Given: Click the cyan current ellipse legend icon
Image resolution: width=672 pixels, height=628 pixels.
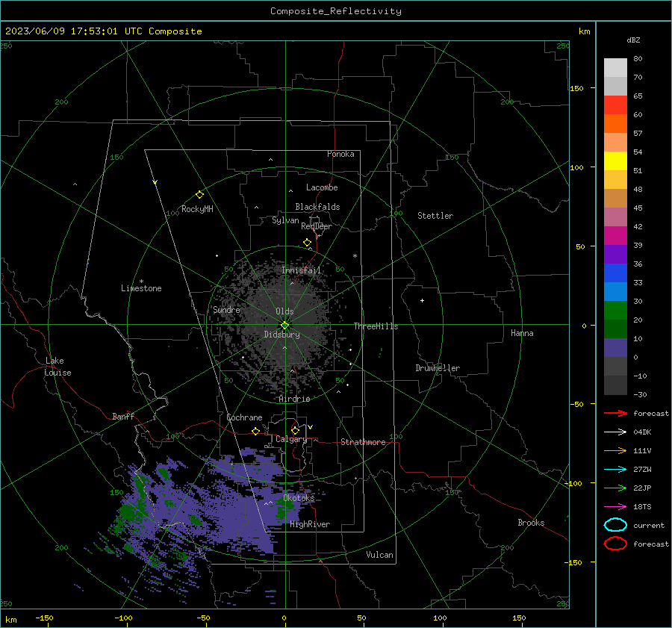Looking at the screenshot, I should (615, 525).
